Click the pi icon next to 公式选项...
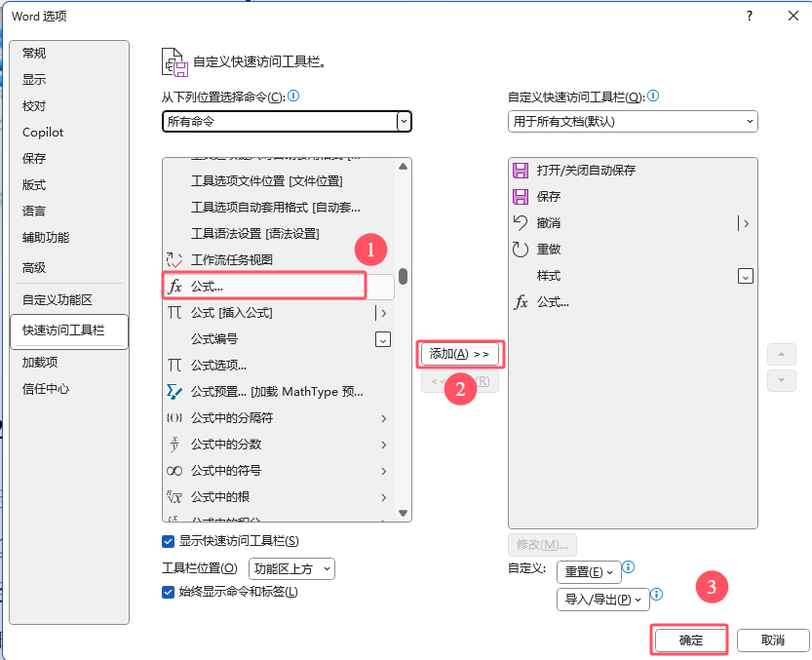This screenshot has width=812, height=660. (174, 366)
